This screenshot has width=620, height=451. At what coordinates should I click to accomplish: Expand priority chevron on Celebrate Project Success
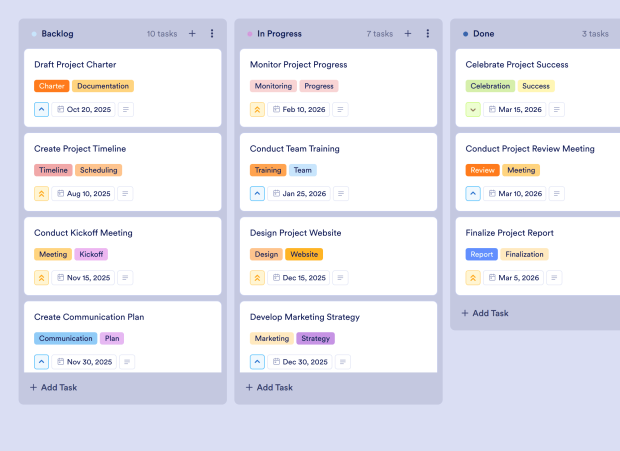473,110
